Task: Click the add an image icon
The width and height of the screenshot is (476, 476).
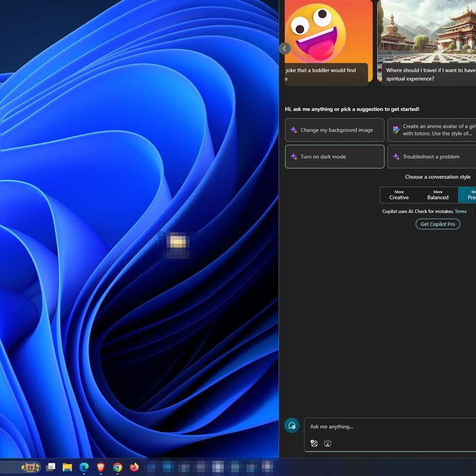Action: coord(314,444)
